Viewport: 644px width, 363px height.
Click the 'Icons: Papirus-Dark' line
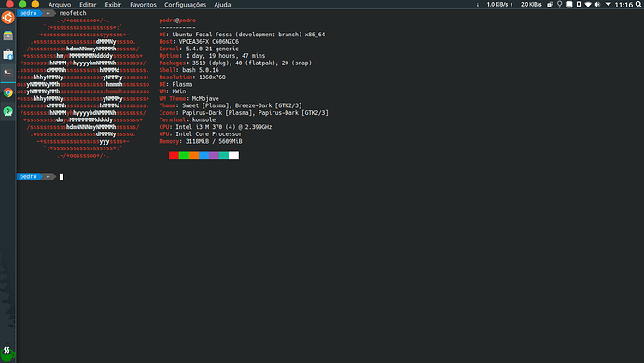pos(244,113)
